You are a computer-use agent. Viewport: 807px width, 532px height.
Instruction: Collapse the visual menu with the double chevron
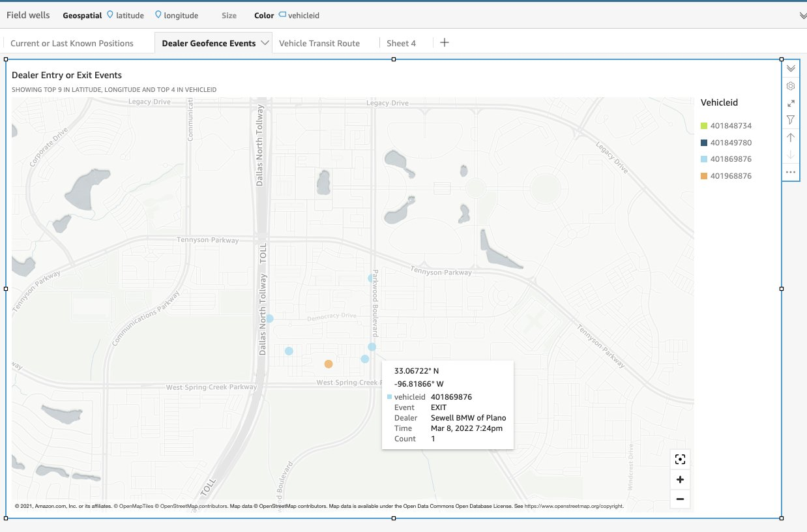coord(791,68)
